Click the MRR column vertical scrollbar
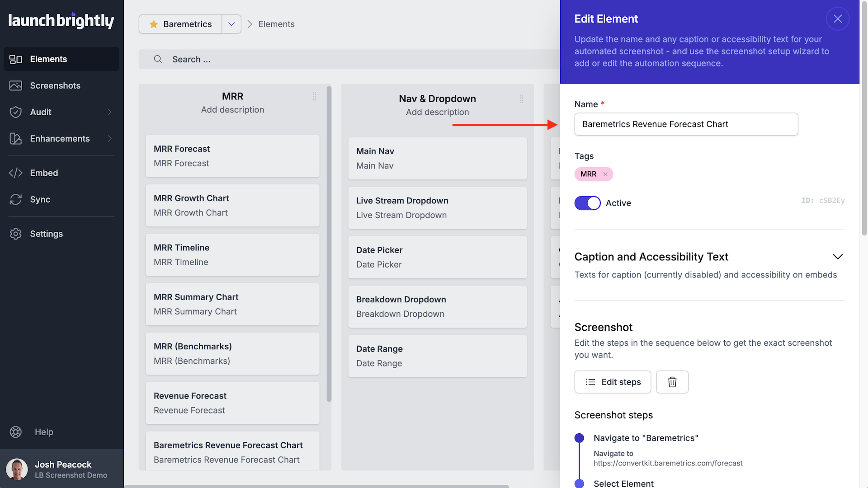This screenshot has height=488, width=868. coord(329,244)
